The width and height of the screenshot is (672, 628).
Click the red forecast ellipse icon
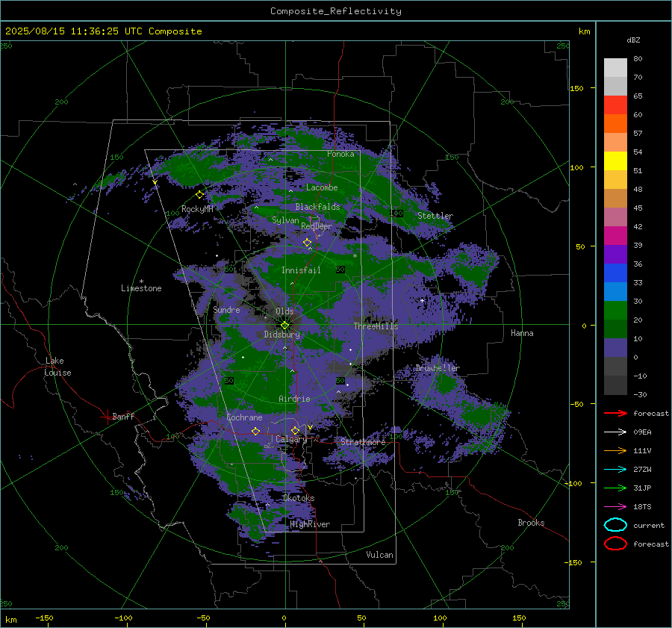coord(615,544)
